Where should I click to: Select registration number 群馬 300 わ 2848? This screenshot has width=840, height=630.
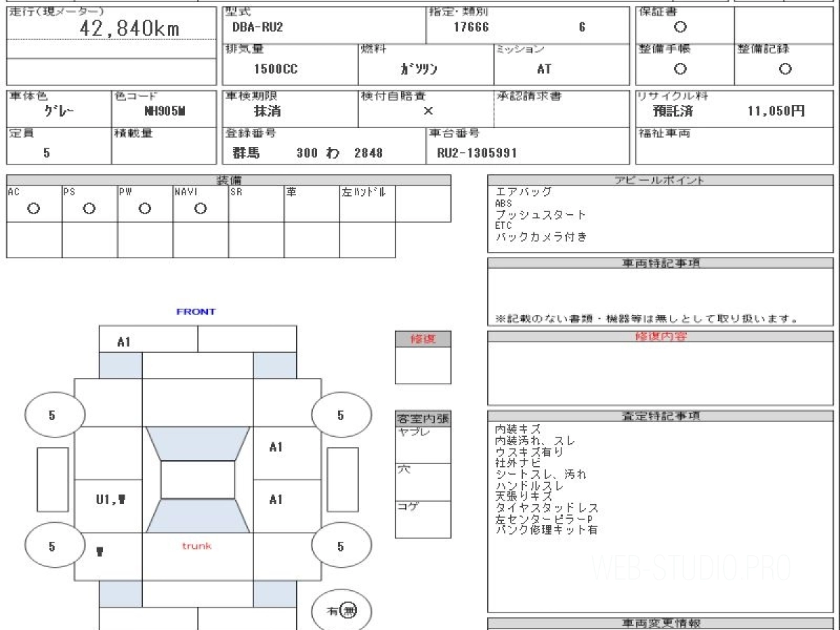[308, 153]
